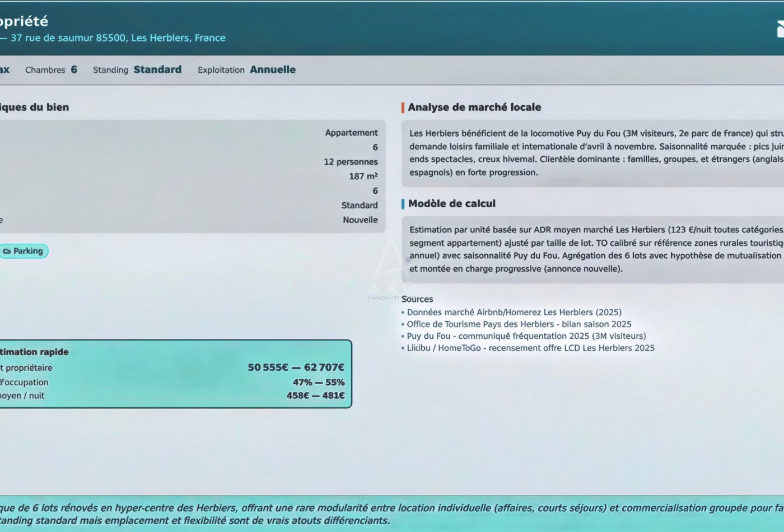The image size is (784, 532).
Task: Click the "12 personnes" capacity value
Action: point(351,162)
